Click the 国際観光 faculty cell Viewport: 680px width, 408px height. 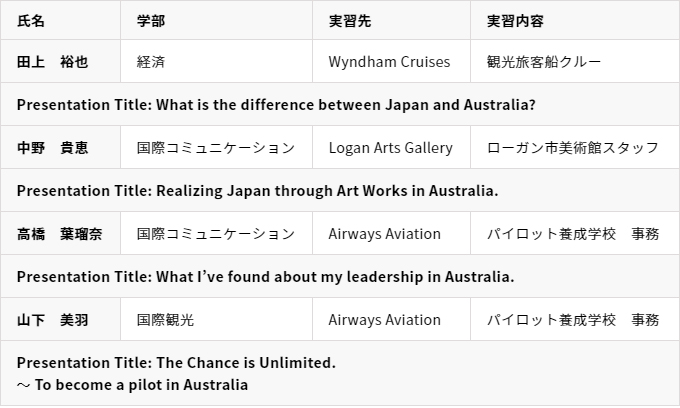(x=216, y=319)
